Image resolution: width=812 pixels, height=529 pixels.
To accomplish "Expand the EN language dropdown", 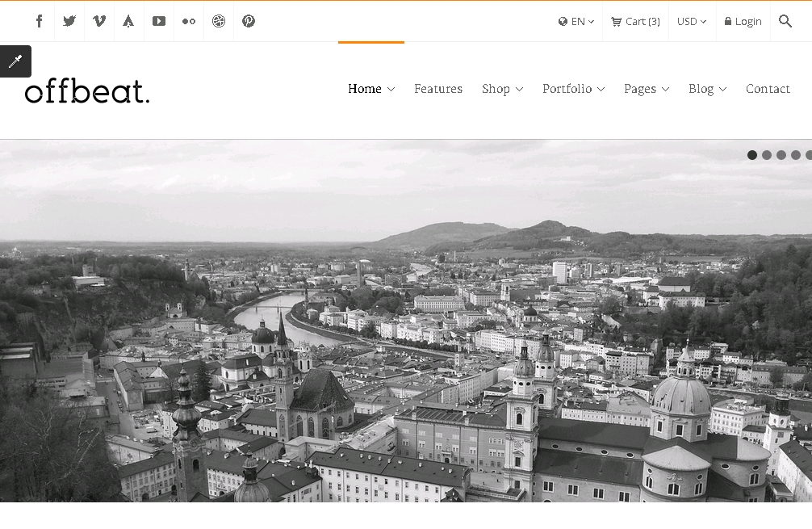I will pyautogui.click(x=576, y=22).
